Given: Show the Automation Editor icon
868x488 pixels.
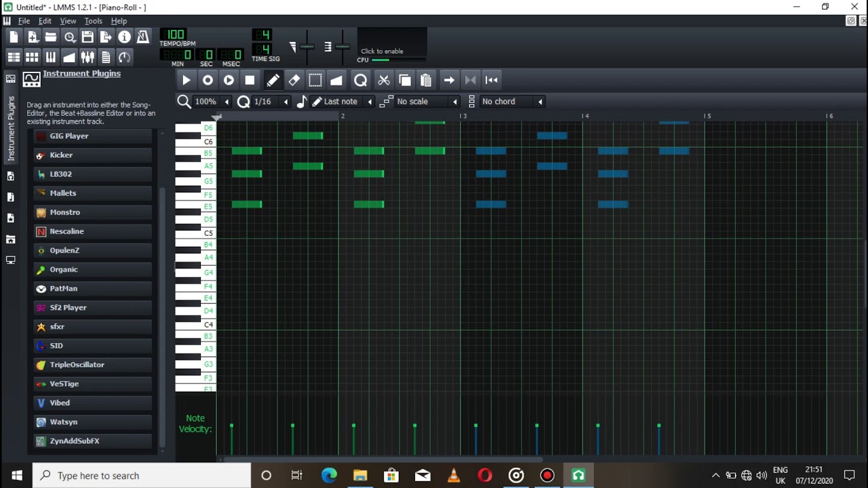Looking at the screenshot, I should (x=69, y=57).
